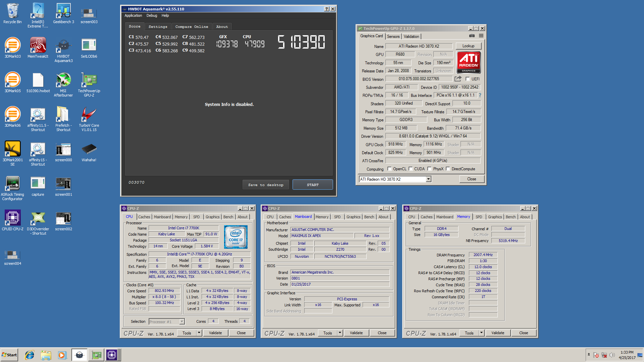Expand the GPU selection dropdown in GPU-Z
This screenshot has height=362, width=644.
point(428,179)
